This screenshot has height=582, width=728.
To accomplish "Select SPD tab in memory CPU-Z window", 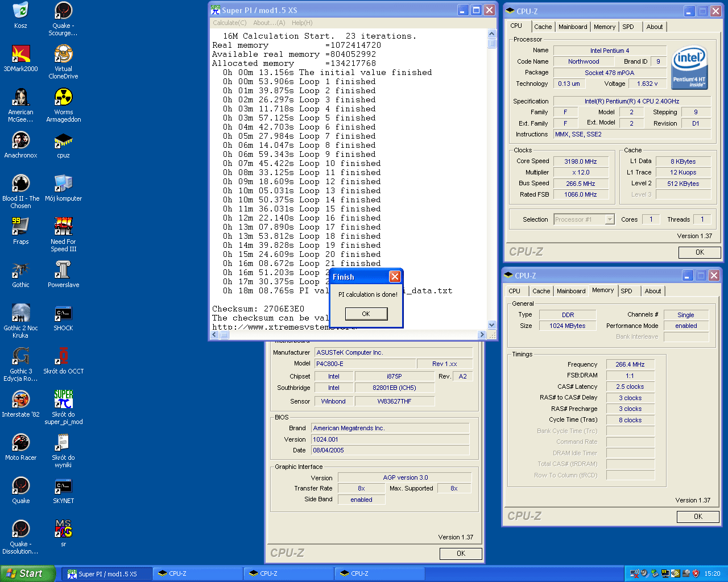I will pyautogui.click(x=626, y=291).
